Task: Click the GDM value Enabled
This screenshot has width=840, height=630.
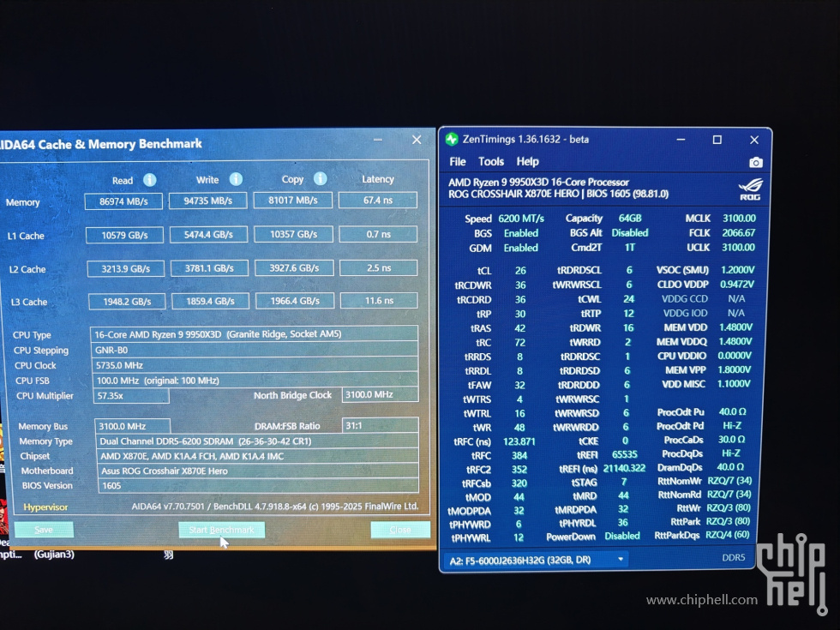Action: tap(521, 248)
